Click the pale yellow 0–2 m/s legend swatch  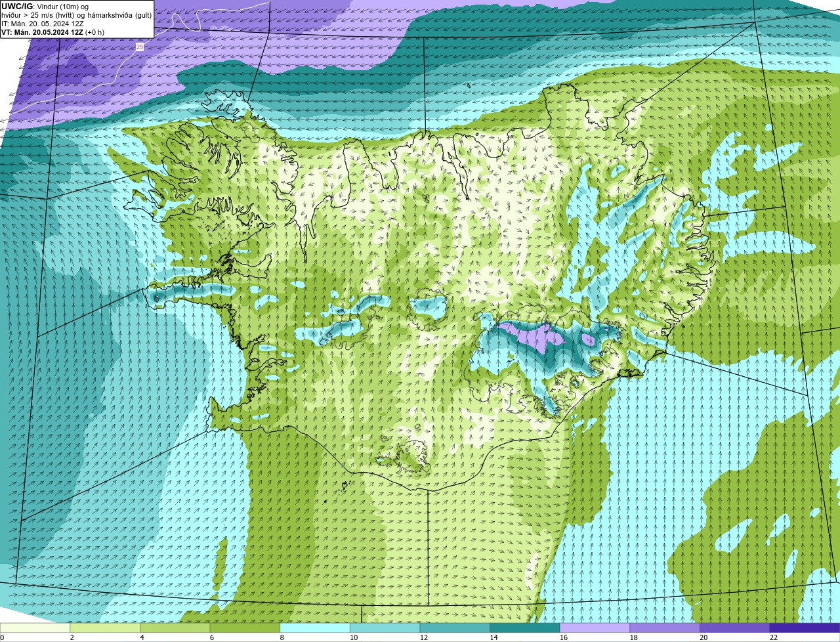(35, 628)
